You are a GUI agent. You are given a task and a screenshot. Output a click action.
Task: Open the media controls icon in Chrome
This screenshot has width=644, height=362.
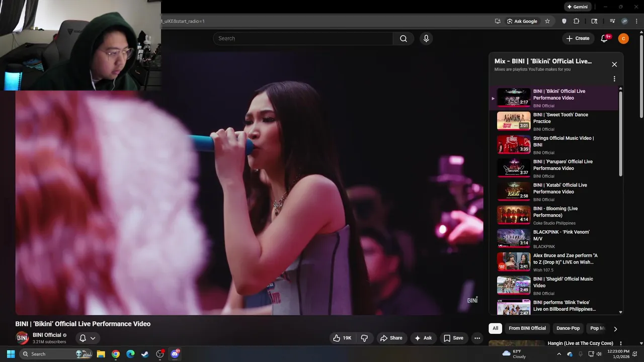click(612, 21)
